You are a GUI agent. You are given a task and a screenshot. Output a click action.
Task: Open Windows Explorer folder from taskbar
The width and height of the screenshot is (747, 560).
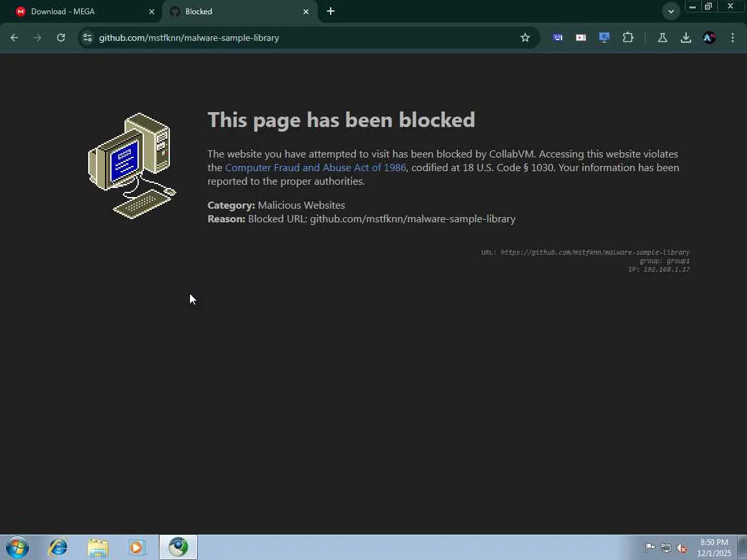pyautogui.click(x=98, y=548)
